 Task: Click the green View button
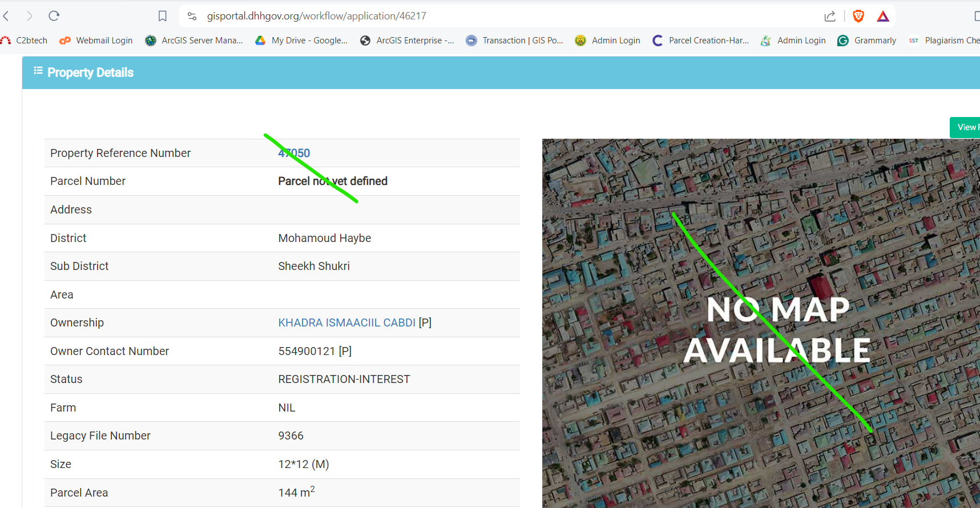point(965,127)
